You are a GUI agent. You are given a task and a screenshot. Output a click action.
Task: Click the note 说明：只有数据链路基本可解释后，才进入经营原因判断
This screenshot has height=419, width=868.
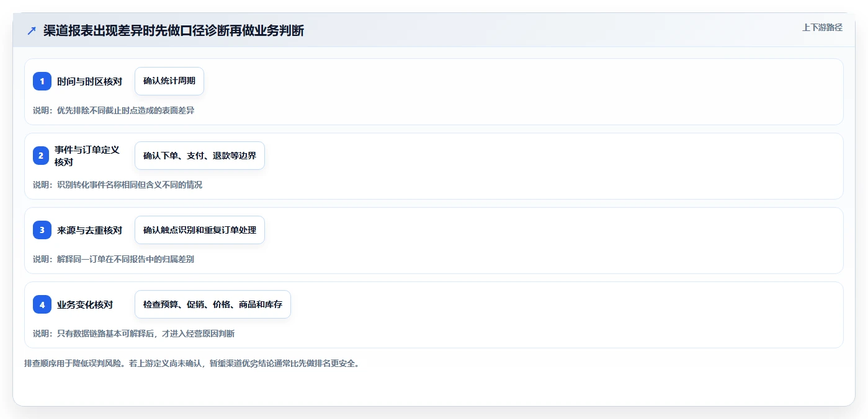point(134,333)
